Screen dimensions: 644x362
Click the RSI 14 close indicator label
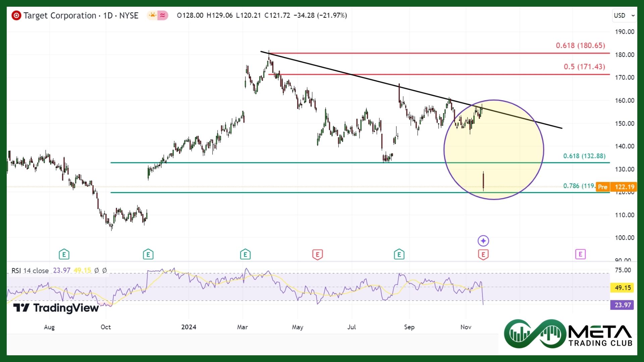30,270
